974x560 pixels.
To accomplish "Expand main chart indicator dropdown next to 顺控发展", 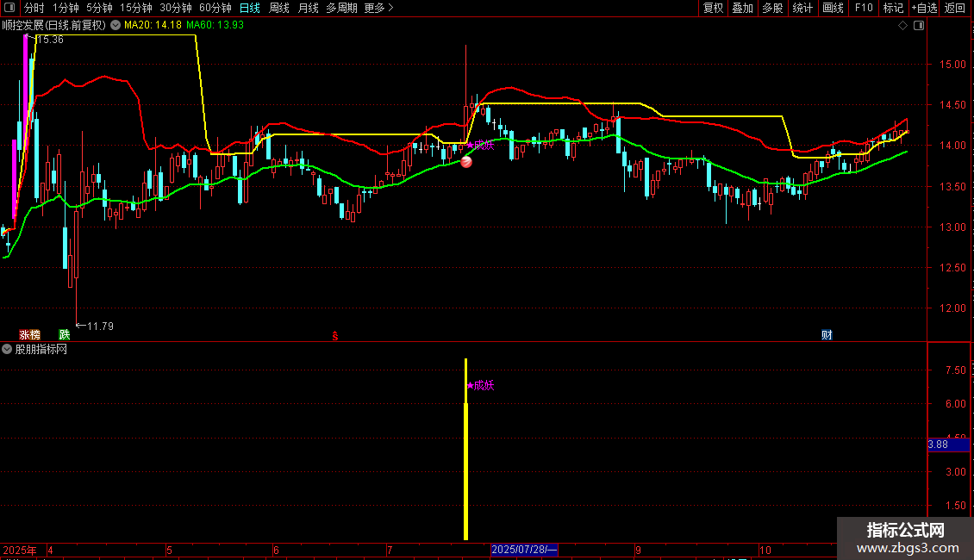I will (116, 25).
